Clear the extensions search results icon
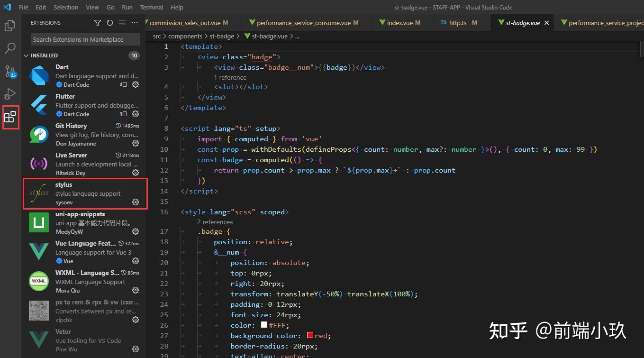The width and height of the screenshot is (644, 358). (x=122, y=22)
